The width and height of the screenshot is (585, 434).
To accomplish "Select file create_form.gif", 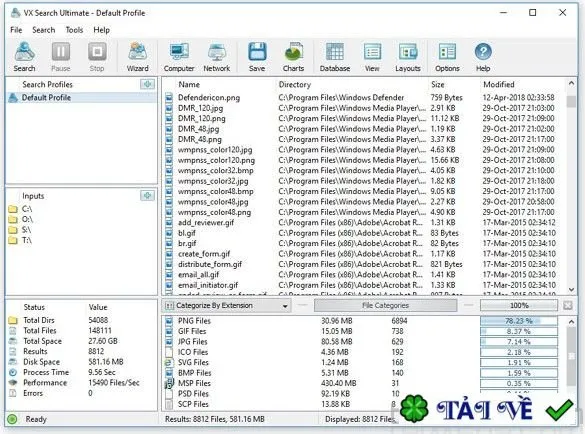I will click(x=204, y=254).
